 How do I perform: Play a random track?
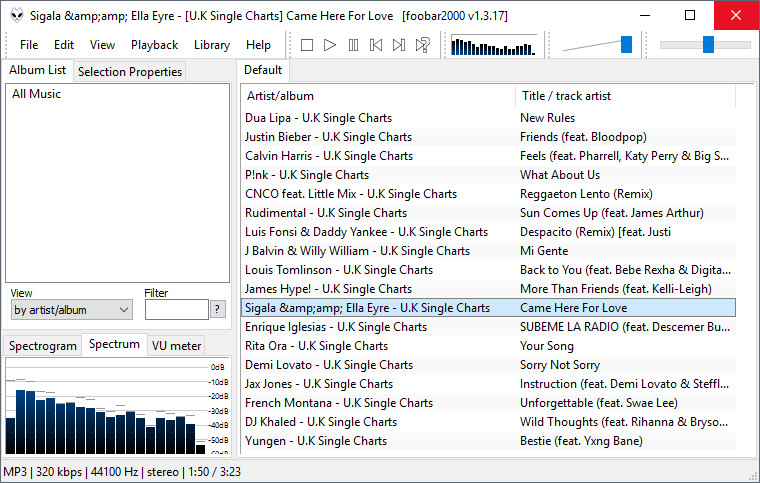pyautogui.click(x=423, y=45)
